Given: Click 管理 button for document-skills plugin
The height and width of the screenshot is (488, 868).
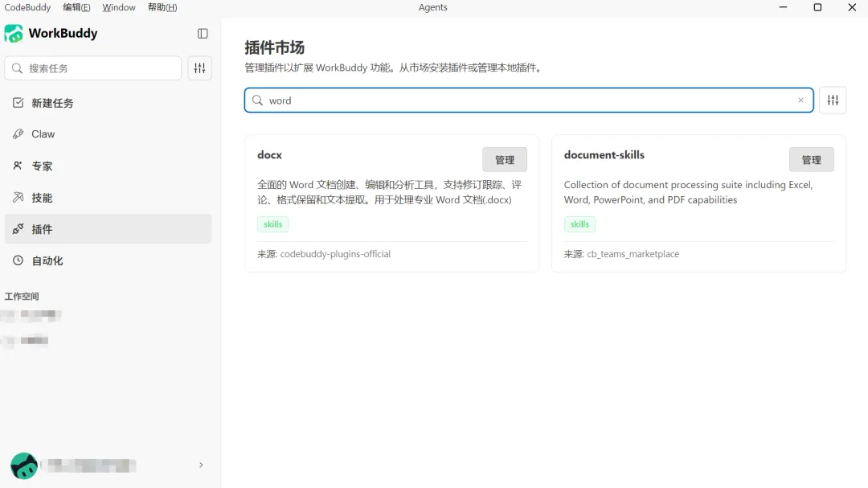Looking at the screenshot, I should point(811,159).
